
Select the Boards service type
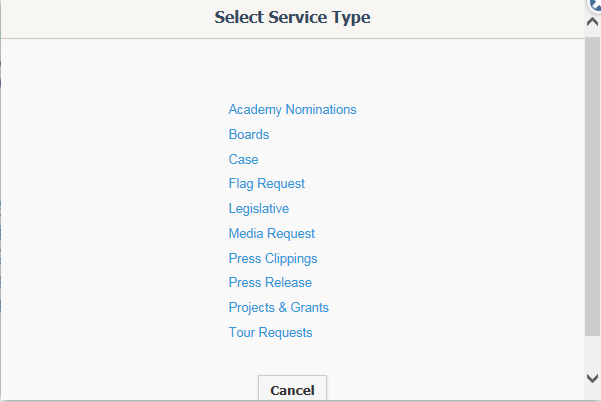249,135
